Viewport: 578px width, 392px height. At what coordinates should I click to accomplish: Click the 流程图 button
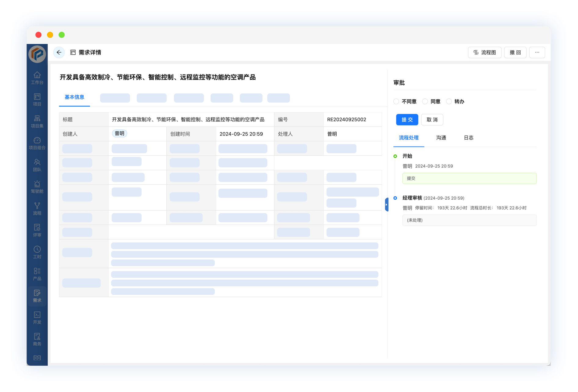pos(485,53)
